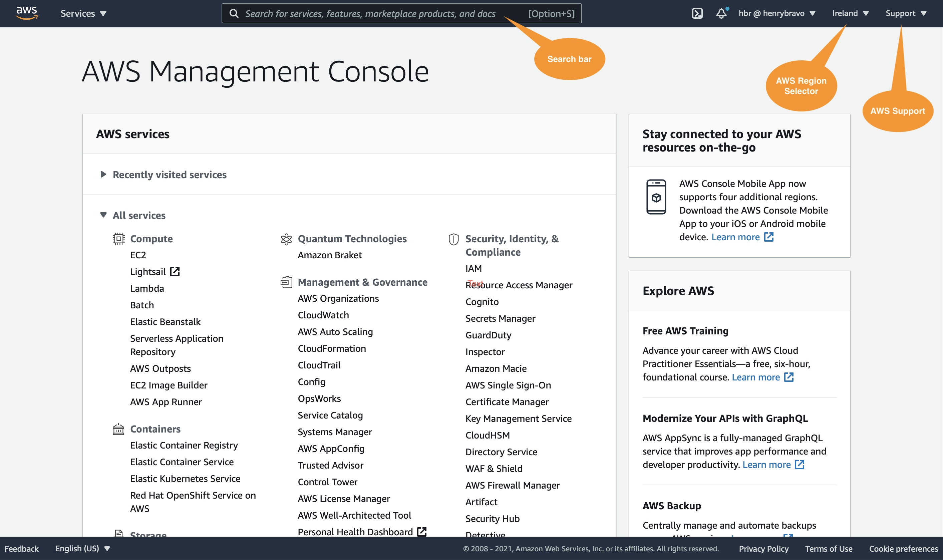Open the CloudShell terminal icon
This screenshot has width=943, height=560.
click(x=697, y=14)
